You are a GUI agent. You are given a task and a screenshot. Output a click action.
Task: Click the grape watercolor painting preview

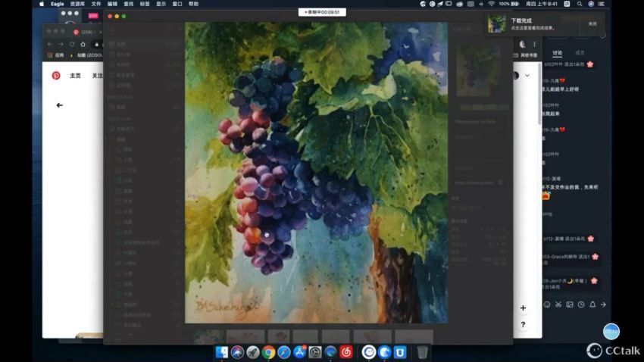point(316,173)
